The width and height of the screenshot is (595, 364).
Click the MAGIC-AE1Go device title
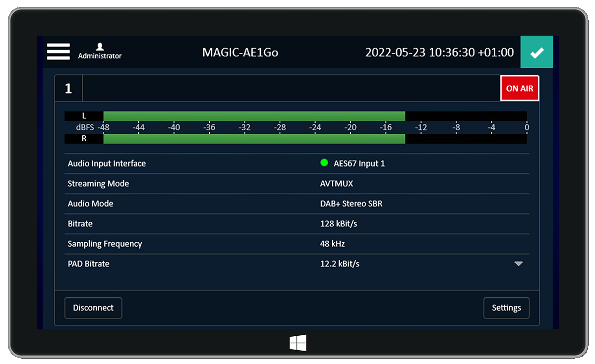click(x=240, y=52)
